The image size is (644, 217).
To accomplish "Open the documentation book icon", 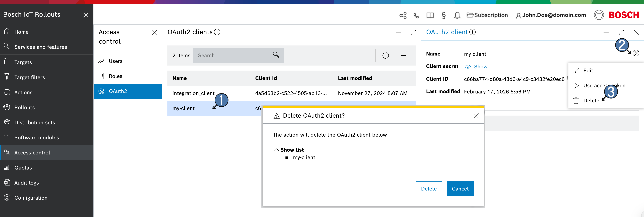I will coord(430,15).
